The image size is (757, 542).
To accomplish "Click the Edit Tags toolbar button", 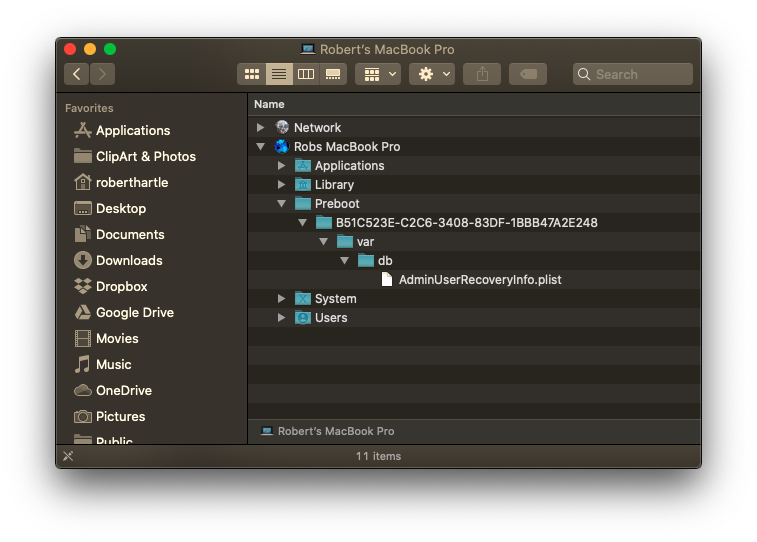I will [528, 74].
